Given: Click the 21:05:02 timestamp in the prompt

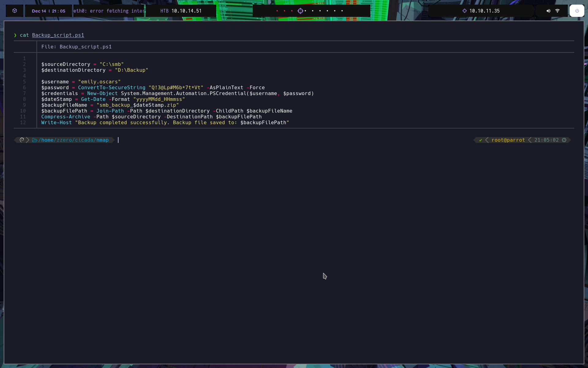Looking at the screenshot, I should [x=547, y=140].
